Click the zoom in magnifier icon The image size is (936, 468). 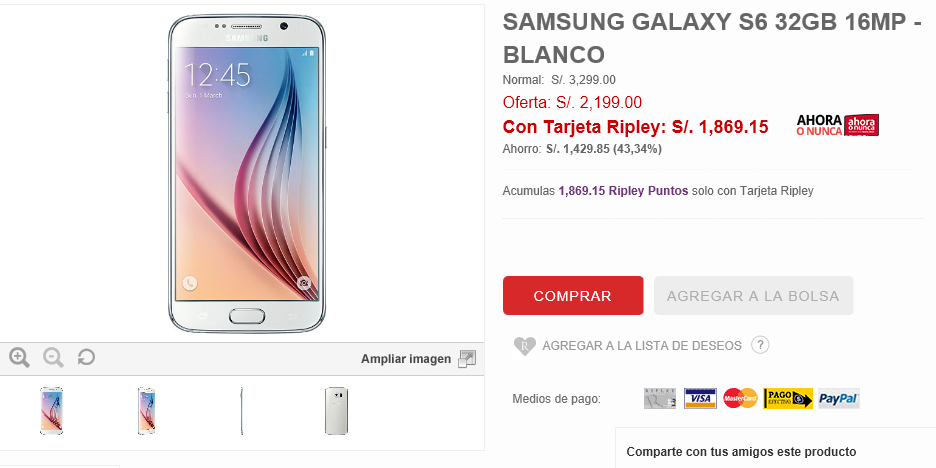(19, 358)
